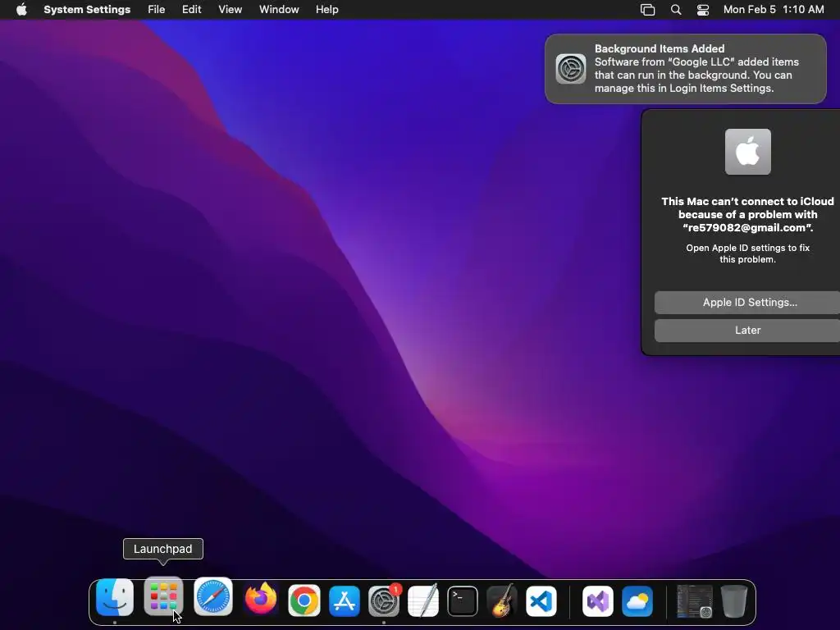Screen dimensions: 840x630
Task: Open GarageBand guitar icon in dock
Action: [x=502, y=600]
